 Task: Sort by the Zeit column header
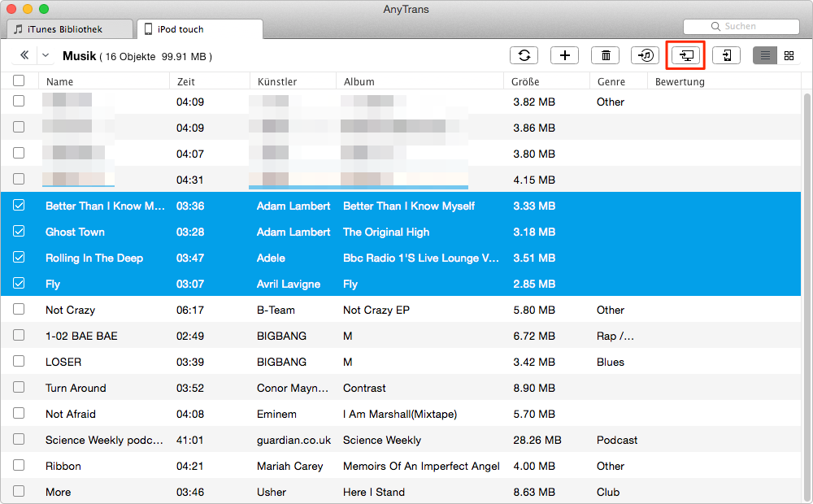[210, 81]
